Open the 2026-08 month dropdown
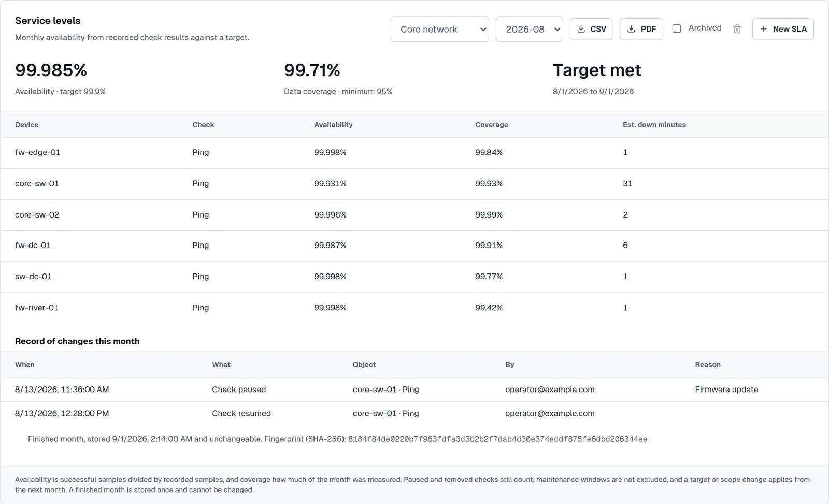The image size is (829, 504). (x=529, y=29)
